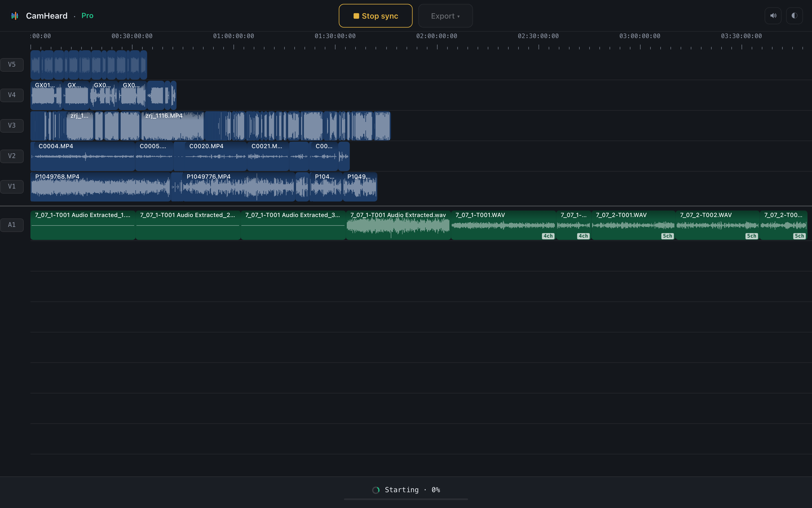Jump to 00:30:00:00 on the timeline ruler
Viewport: 812px width, 508px height.
tap(132, 36)
